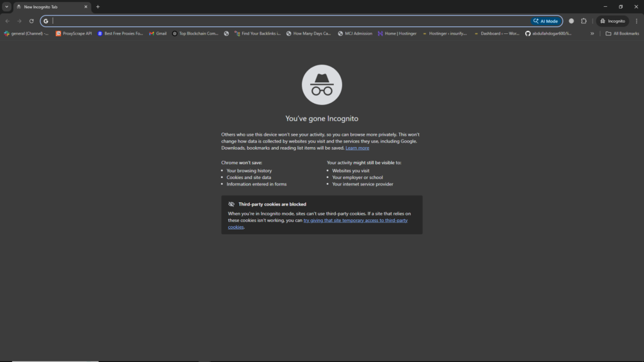The width and height of the screenshot is (644, 362).
Task: Click the globe icon next to AI Mode
Action: pos(571,21)
